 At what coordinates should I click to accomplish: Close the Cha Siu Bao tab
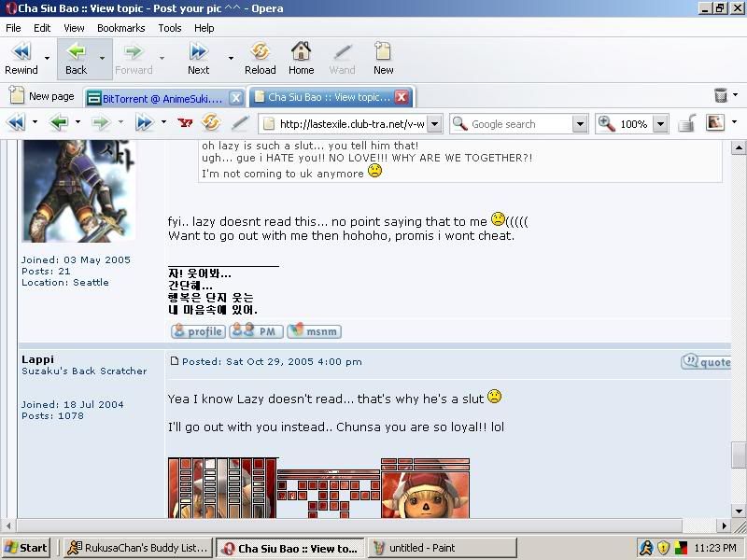tap(402, 97)
